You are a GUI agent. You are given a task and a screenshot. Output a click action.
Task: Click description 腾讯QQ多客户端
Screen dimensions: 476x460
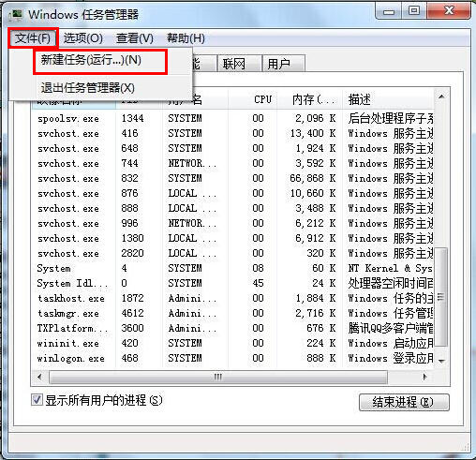[391, 328]
